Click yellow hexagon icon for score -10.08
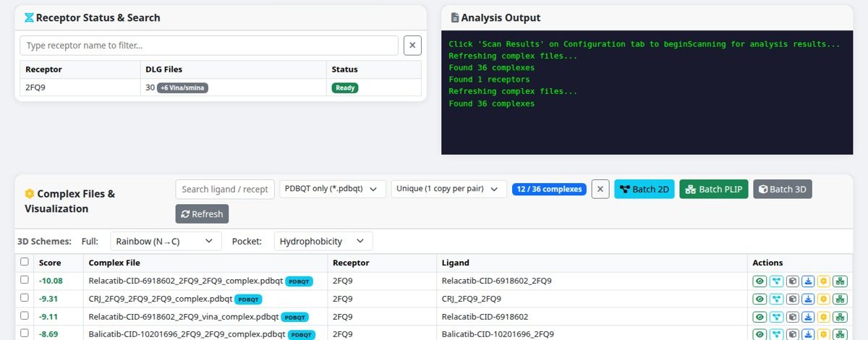 (824, 281)
